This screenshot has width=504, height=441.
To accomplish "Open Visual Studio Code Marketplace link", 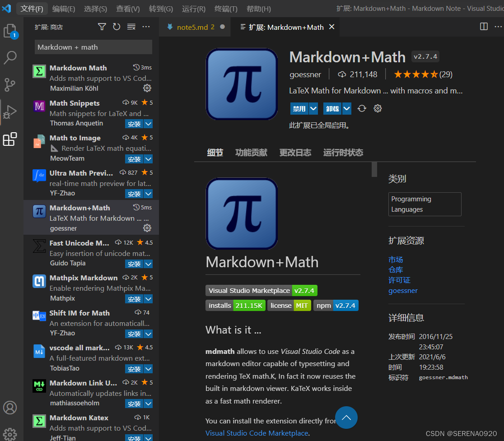I will coord(257,433).
